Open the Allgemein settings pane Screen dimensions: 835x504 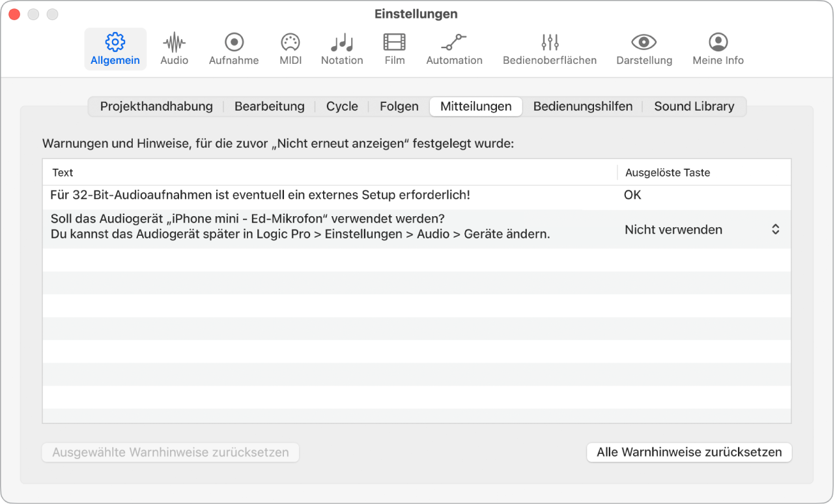click(x=115, y=49)
